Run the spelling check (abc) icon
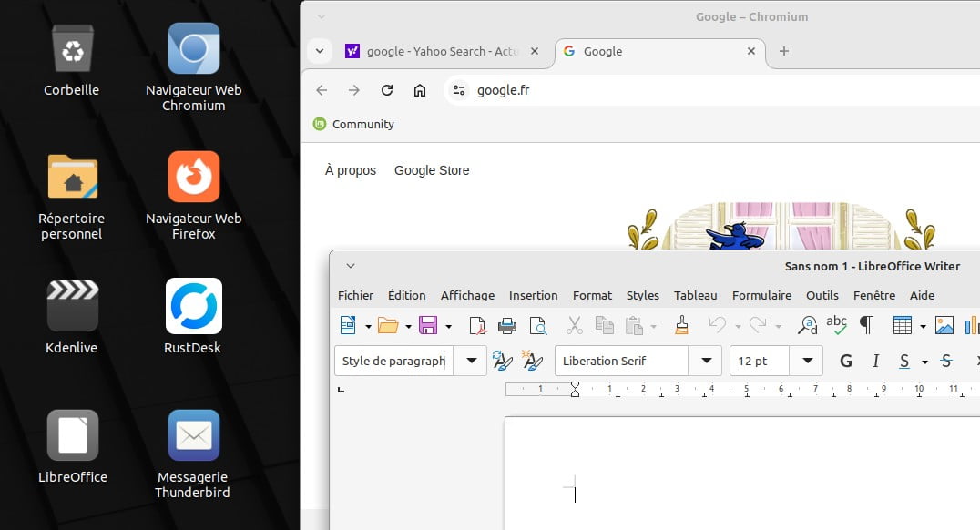Viewport: 980px width, 530px height. click(x=836, y=324)
